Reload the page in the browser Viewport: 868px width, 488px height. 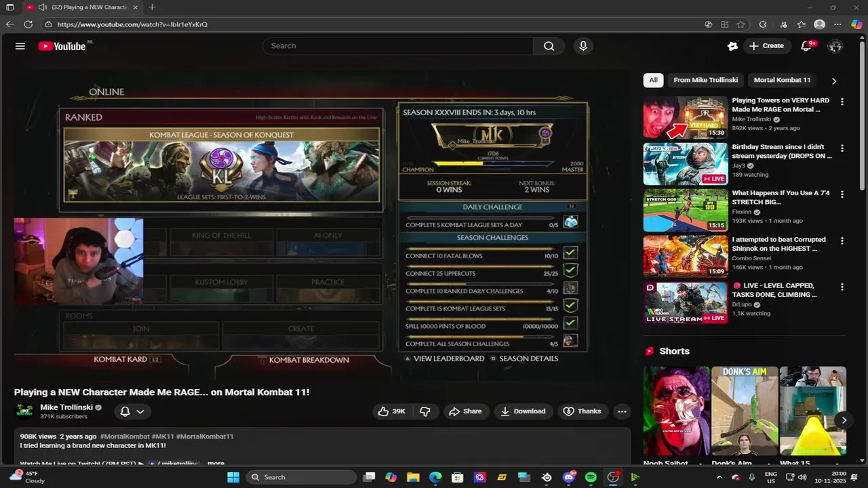click(28, 24)
